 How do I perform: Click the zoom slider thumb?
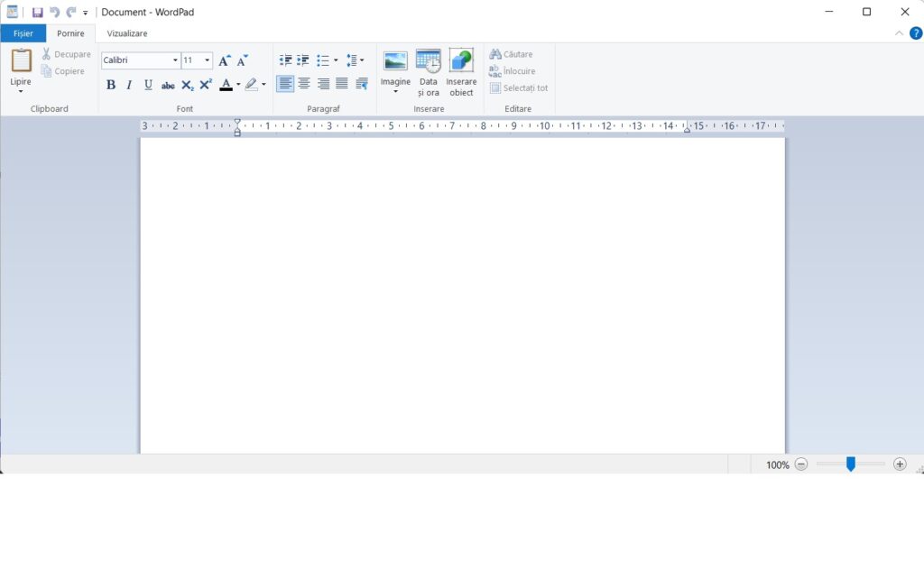click(x=851, y=464)
